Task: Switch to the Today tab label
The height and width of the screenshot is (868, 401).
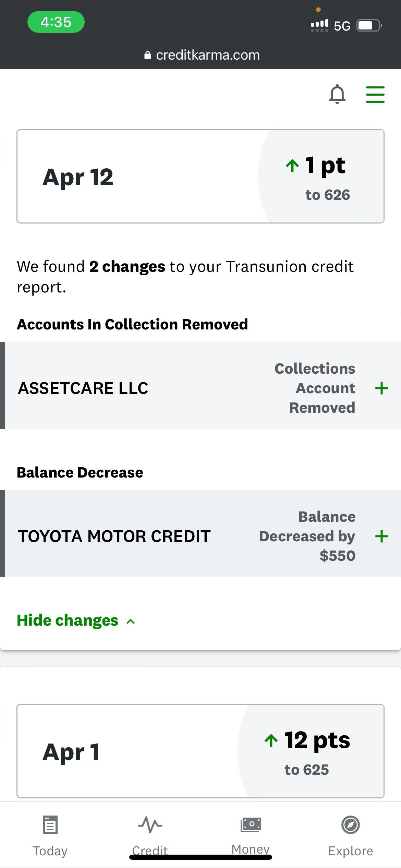Action: 50,851
